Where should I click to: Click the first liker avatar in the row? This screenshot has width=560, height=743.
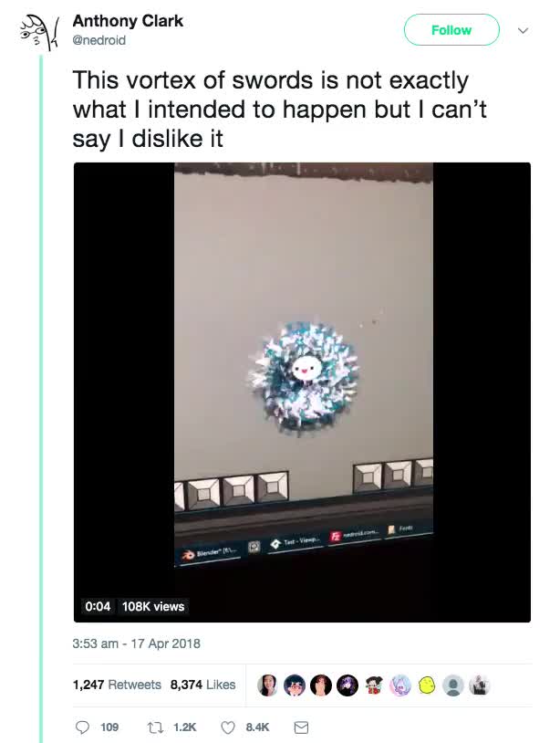tap(268, 685)
